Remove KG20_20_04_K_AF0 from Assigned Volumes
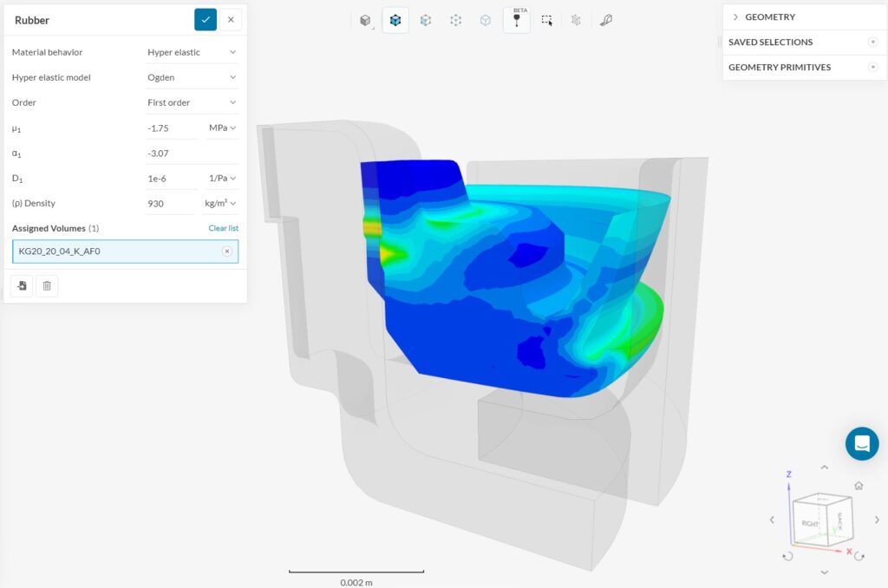 click(227, 251)
